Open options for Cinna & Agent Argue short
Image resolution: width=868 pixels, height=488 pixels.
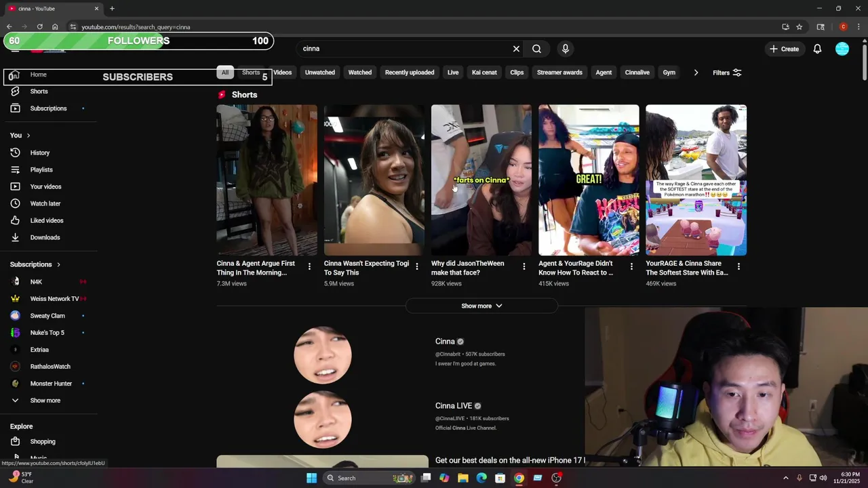(x=309, y=266)
